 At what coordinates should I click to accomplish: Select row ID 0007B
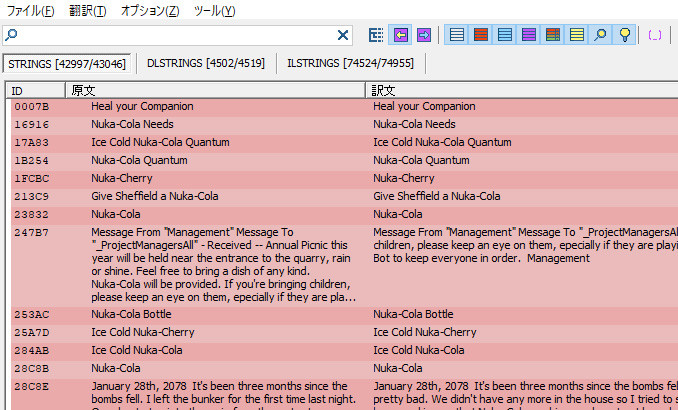pos(32,106)
